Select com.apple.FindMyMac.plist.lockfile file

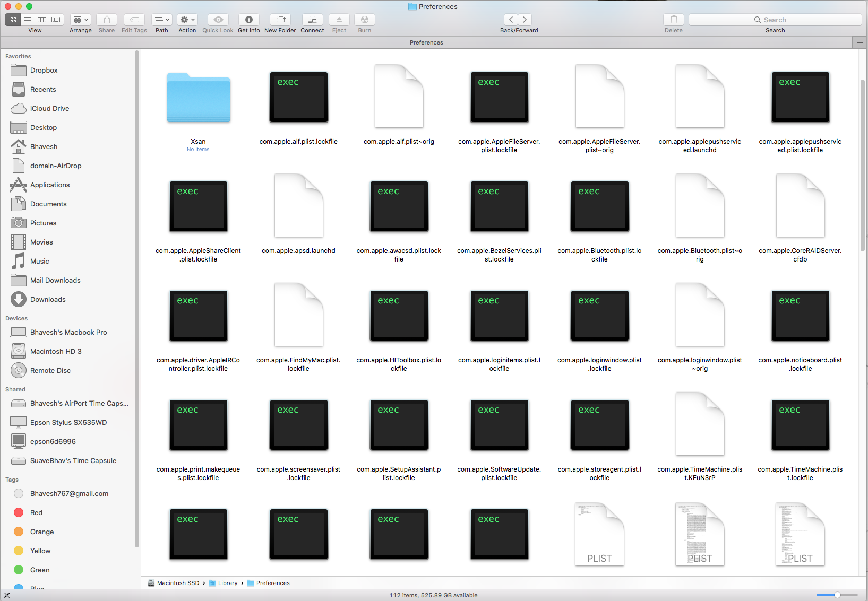click(x=299, y=315)
